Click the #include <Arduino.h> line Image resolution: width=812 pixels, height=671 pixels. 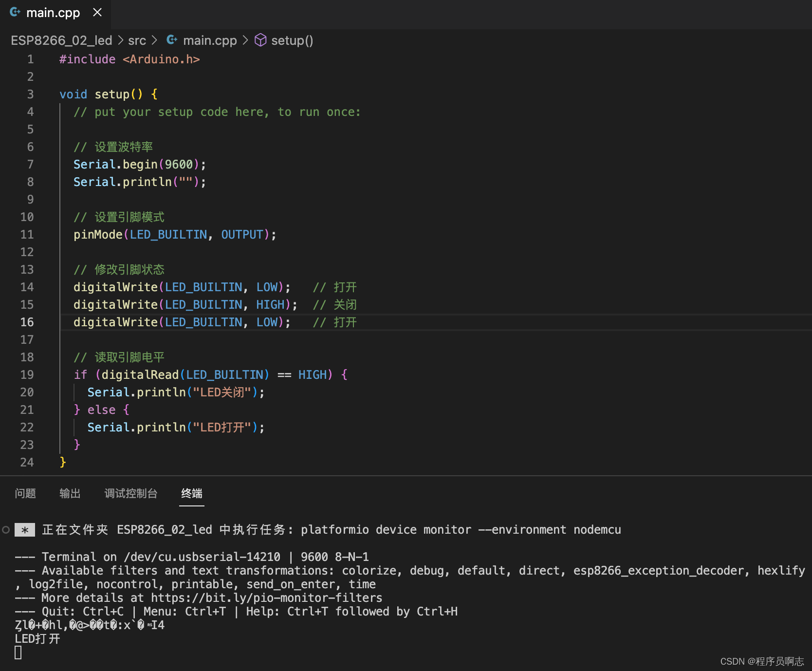(x=129, y=59)
